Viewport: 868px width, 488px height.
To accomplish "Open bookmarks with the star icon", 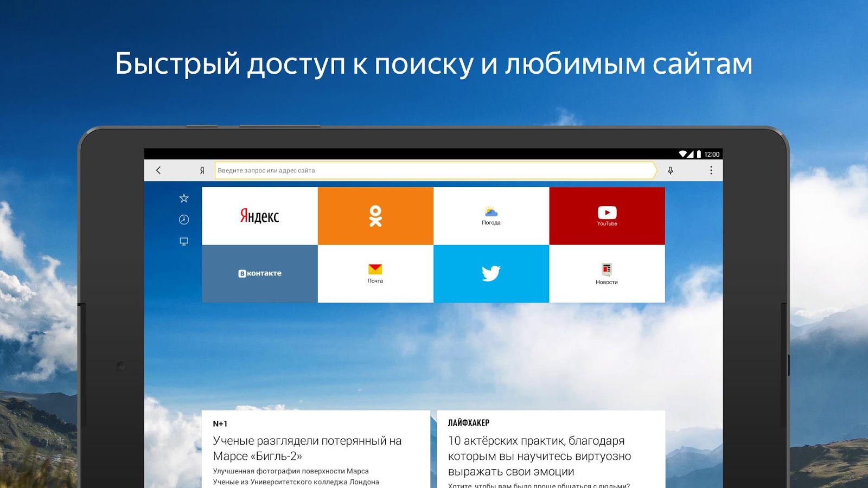I will pyautogui.click(x=184, y=198).
